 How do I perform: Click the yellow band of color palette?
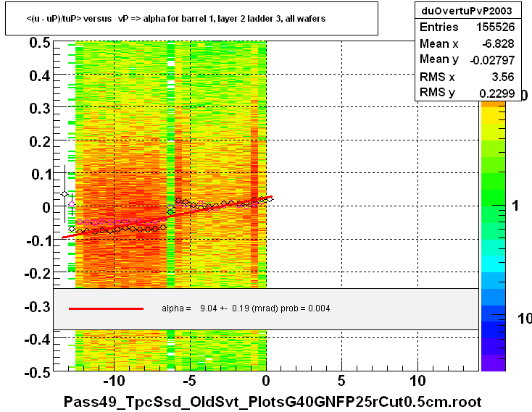coord(493,116)
